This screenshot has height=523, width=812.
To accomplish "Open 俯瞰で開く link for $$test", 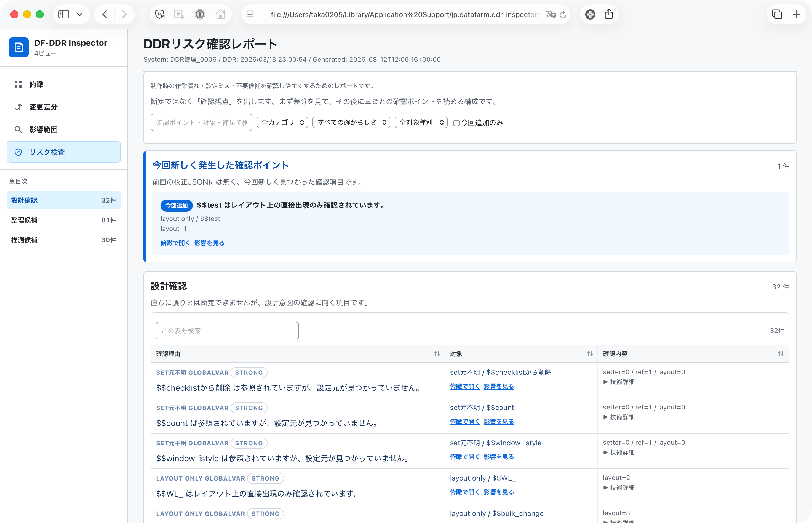I will 175,243.
